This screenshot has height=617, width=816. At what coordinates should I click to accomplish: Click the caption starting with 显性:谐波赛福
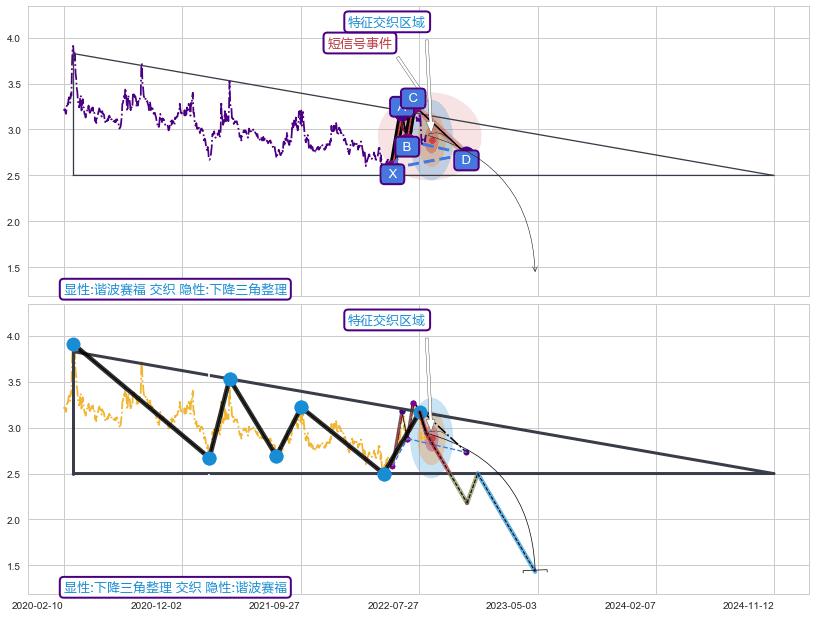click(x=176, y=289)
